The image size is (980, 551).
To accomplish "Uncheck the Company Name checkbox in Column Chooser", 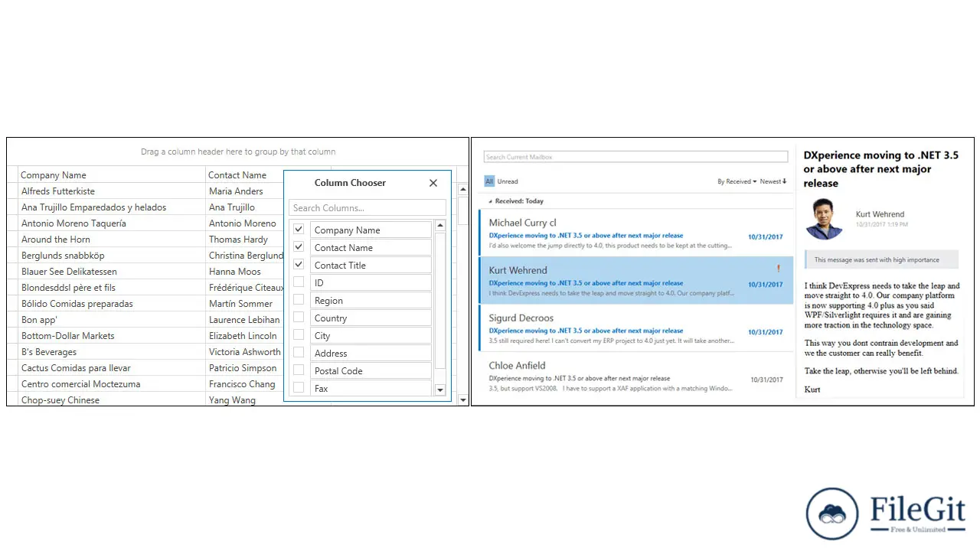I will (299, 230).
